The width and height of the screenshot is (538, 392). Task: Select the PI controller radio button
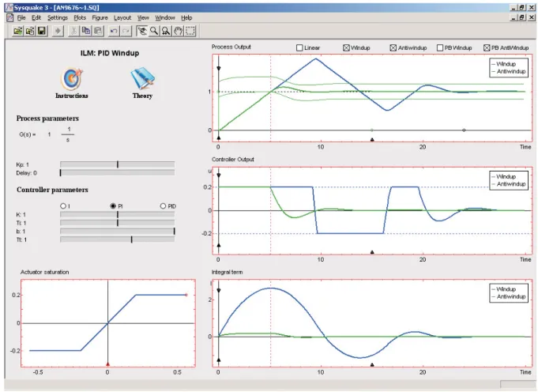point(113,206)
